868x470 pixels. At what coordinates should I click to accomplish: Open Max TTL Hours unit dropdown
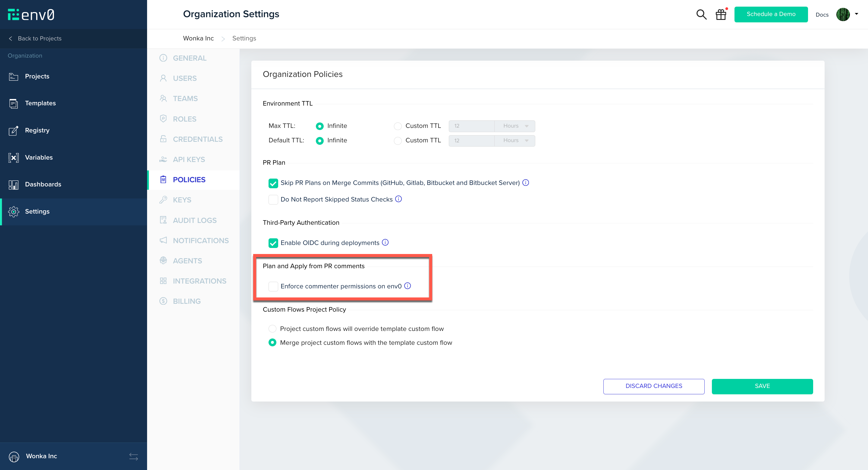tap(514, 126)
